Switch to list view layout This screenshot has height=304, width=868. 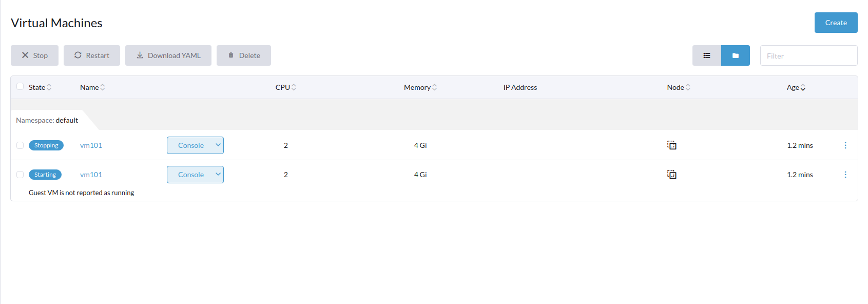pos(707,55)
